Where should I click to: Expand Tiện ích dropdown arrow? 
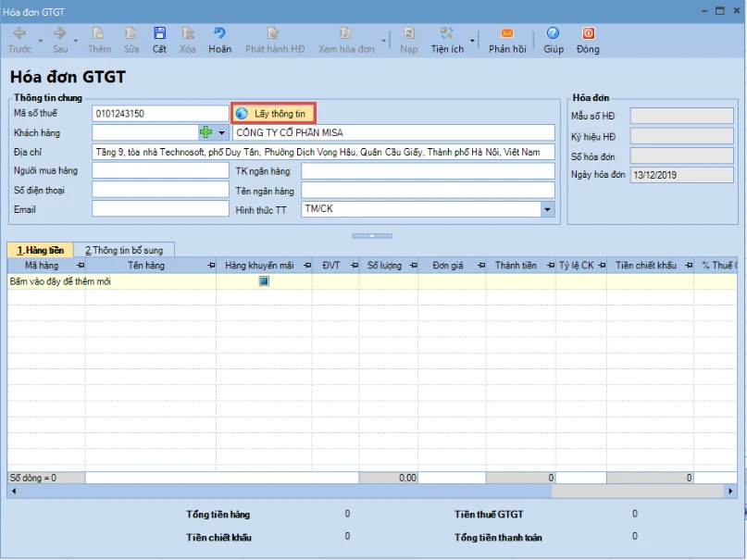point(472,41)
